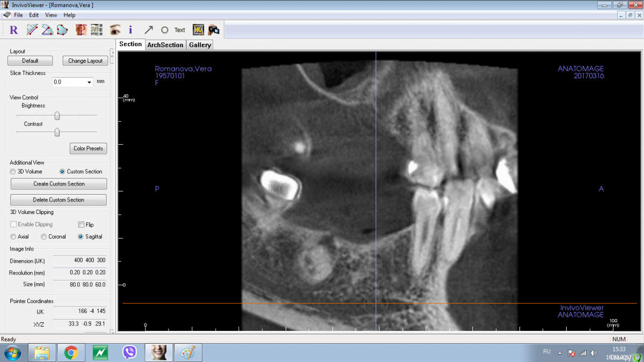Open the View menu
The width and height of the screenshot is (644, 362).
[51, 15]
